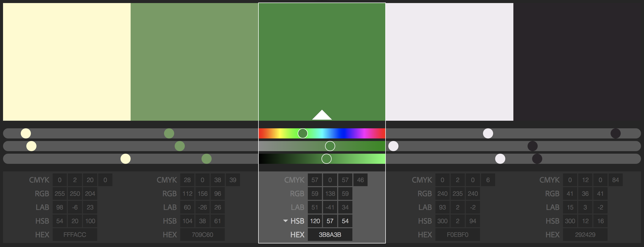Click the HEX field showing 3B8A3B

coord(330,235)
